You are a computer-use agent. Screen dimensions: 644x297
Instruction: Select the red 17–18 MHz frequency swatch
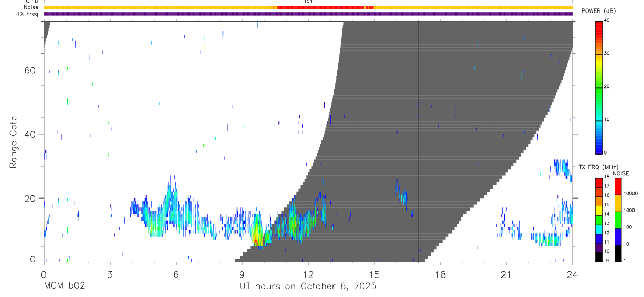[598, 181]
